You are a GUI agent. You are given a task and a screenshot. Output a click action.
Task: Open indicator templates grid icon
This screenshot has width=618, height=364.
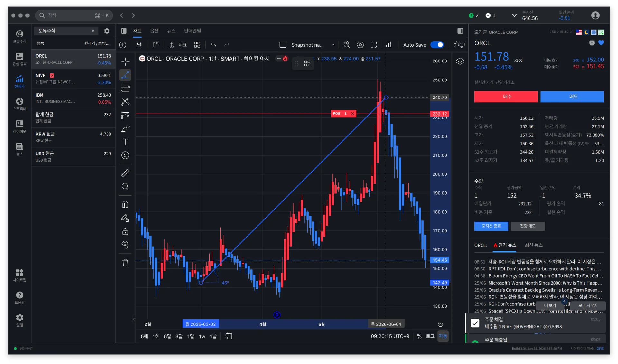(197, 45)
